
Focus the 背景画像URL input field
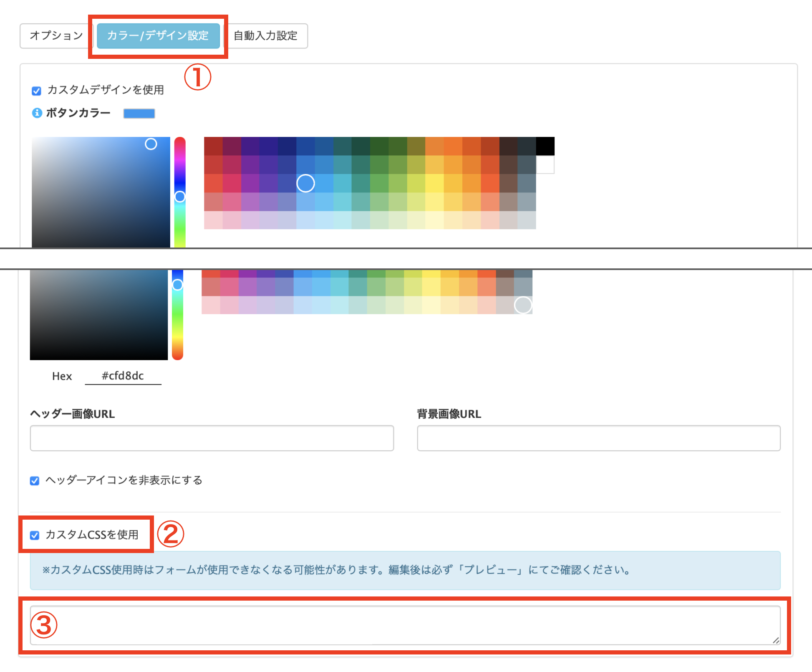tap(598, 438)
